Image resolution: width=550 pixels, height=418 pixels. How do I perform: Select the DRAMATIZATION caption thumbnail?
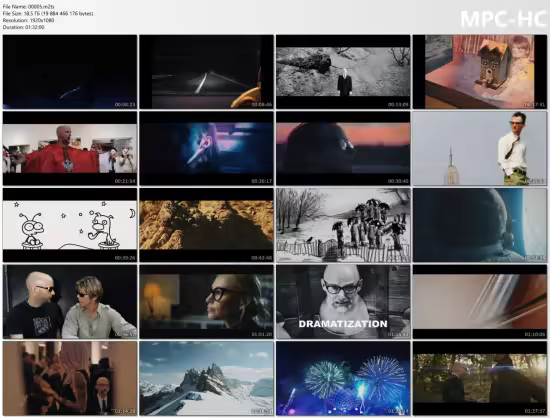click(343, 302)
